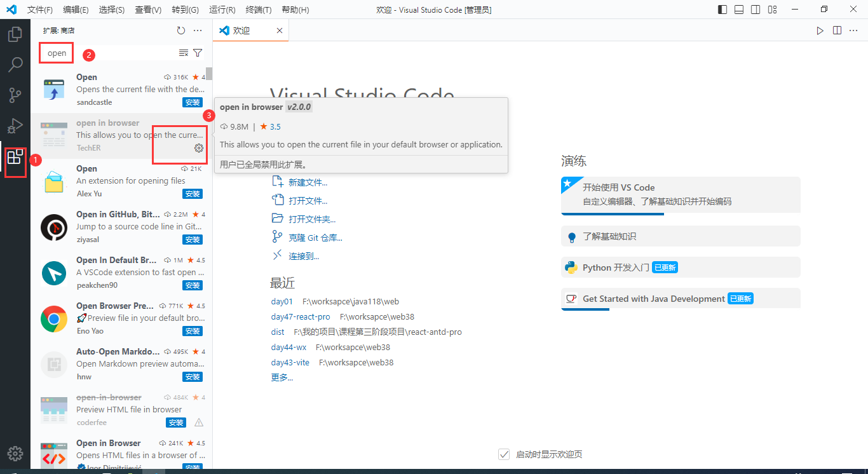
Task: Open the 了解基础知识 walkthrough
Action: pos(681,236)
